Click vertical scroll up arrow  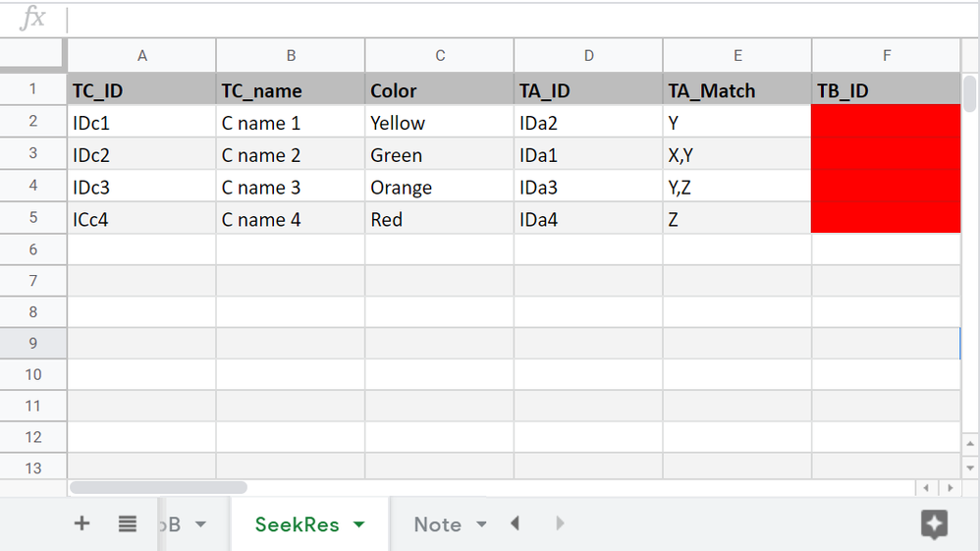(x=970, y=444)
